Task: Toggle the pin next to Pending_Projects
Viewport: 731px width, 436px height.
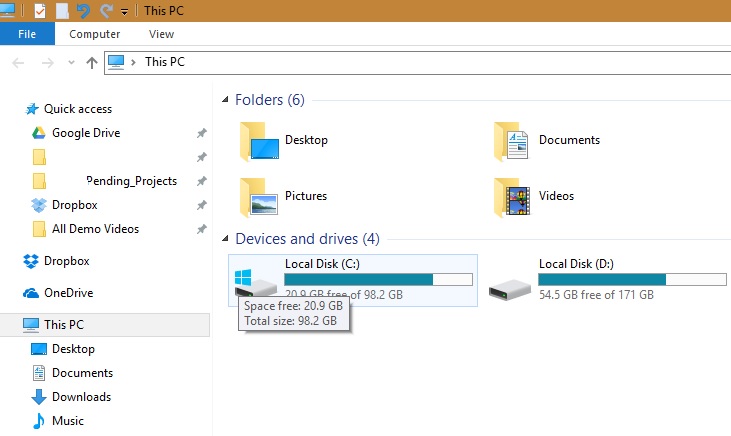Action: tap(201, 181)
